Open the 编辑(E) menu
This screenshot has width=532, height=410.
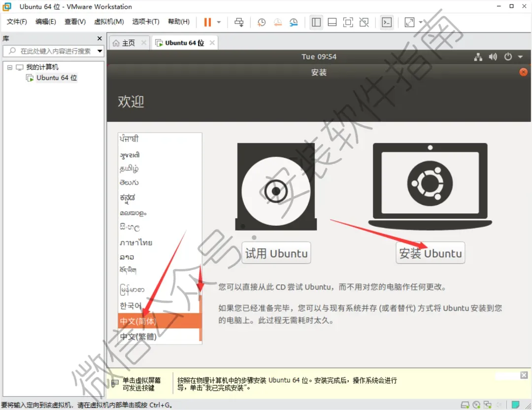[x=45, y=22]
